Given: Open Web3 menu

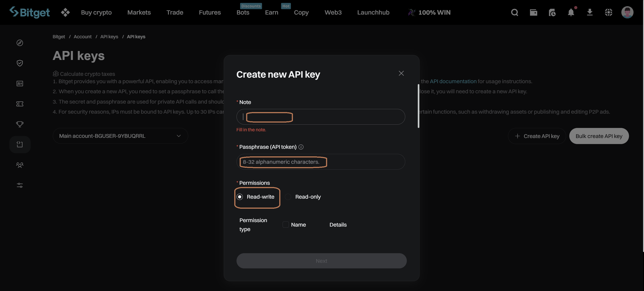Looking at the screenshot, I should [x=333, y=12].
